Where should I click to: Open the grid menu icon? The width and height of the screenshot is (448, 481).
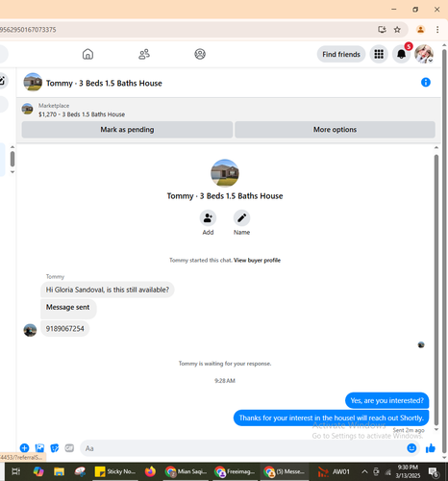coord(379,55)
